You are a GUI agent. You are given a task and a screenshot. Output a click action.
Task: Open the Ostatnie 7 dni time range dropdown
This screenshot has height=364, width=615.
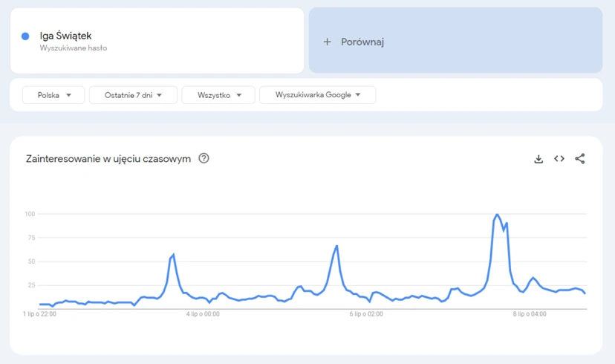coord(133,95)
